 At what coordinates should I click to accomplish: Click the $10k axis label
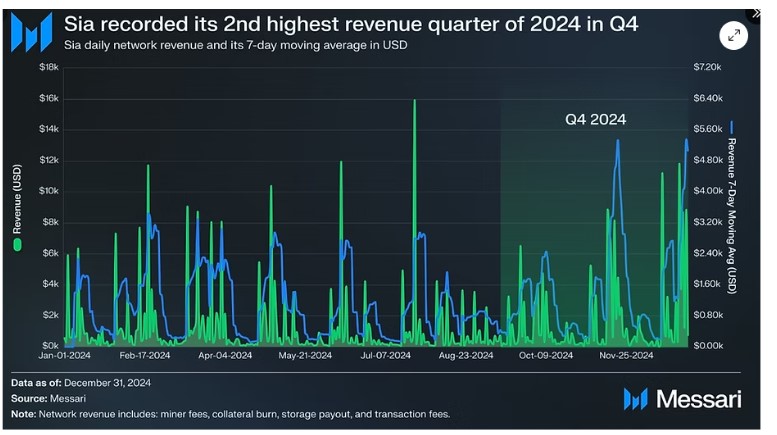click(x=49, y=191)
